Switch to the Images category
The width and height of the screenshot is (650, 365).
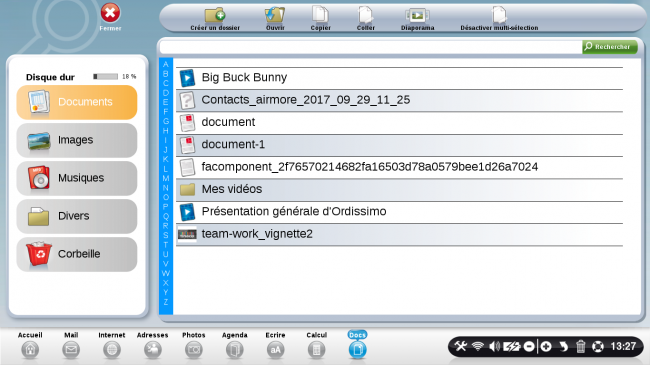click(77, 140)
